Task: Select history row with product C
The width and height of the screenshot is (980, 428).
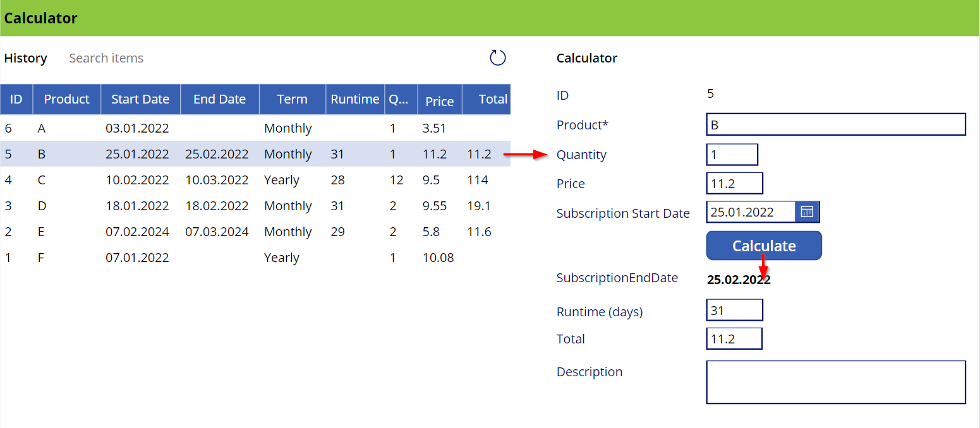Action: [x=253, y=180]
